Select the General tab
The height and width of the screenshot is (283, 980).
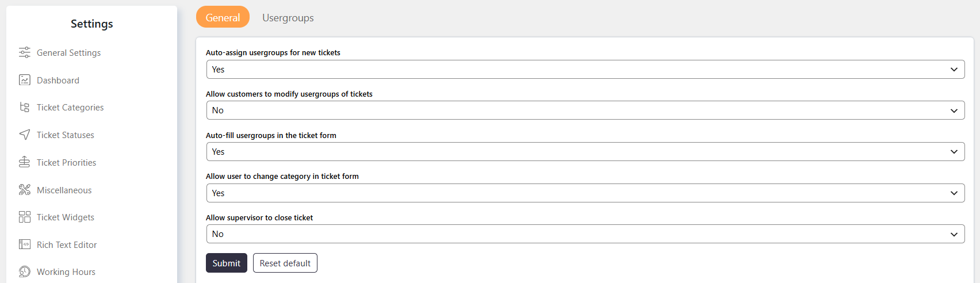click(223, 17)
